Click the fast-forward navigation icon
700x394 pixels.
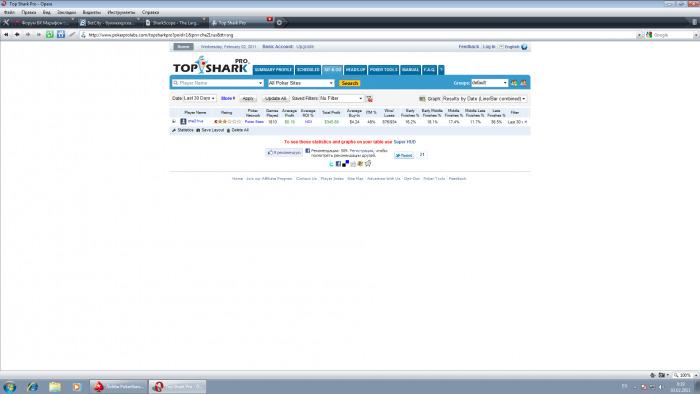click(39, 34)
